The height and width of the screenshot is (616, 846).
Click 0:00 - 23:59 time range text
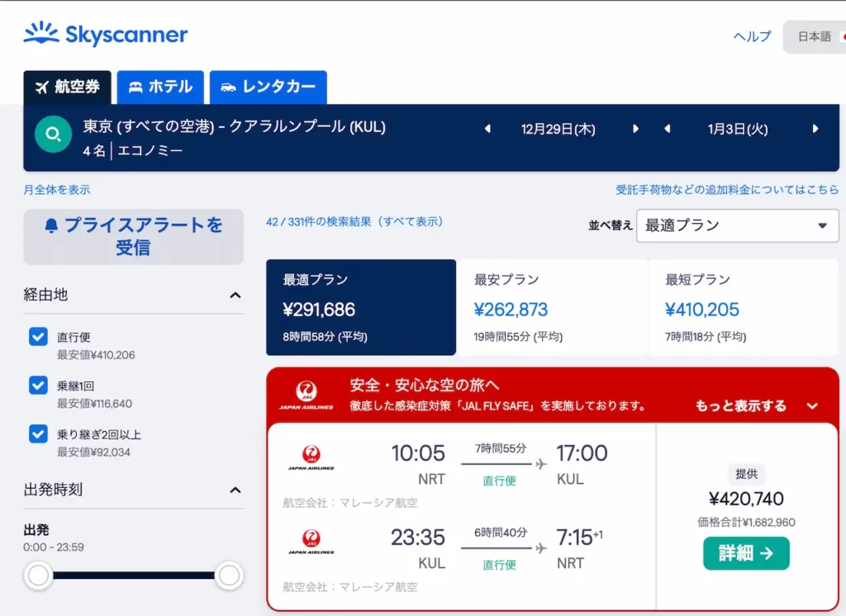(x=54, y=547)
